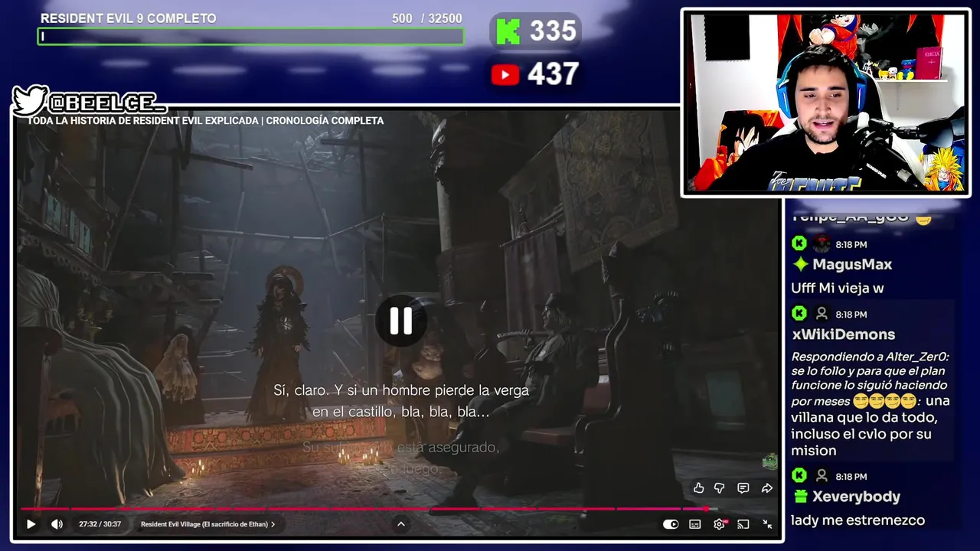980x551 pixels.
Task: Click the YouTube logo next to 437
Action: pos(505,74)
